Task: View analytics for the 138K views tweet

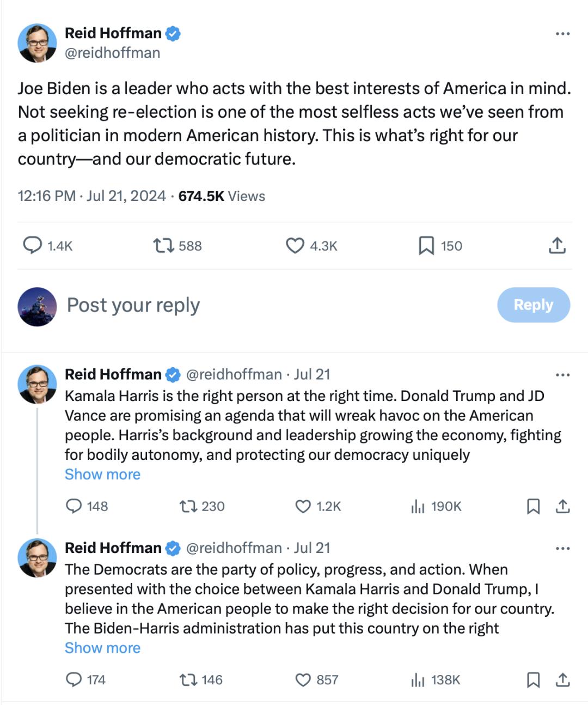Action: coord(418,680)
